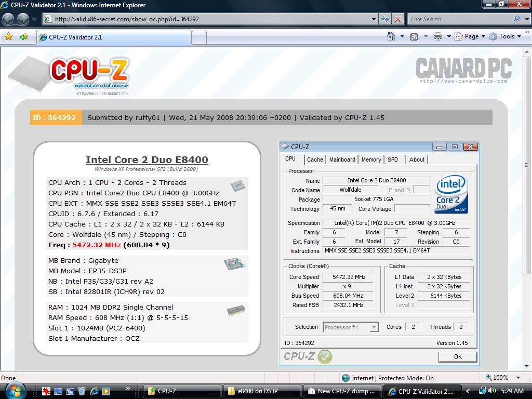
Task: Switch to e8400 on DS3P taskbar folder
Action: tap(262, 391)
